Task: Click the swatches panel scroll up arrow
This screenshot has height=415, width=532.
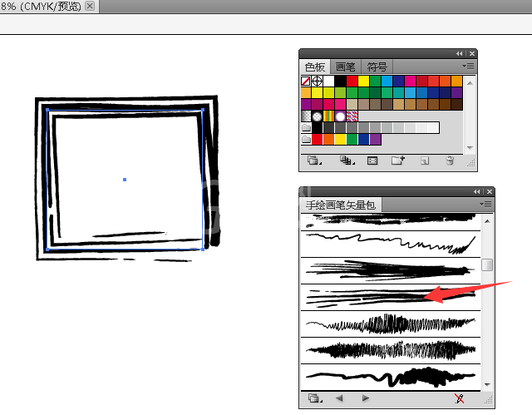Action: pos(470,83)
